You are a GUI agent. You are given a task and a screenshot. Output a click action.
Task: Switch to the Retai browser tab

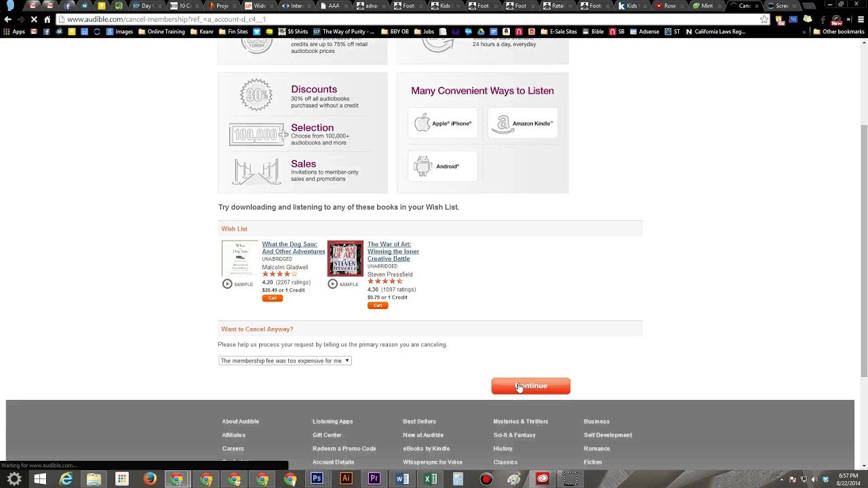click(x=558, y=5)
